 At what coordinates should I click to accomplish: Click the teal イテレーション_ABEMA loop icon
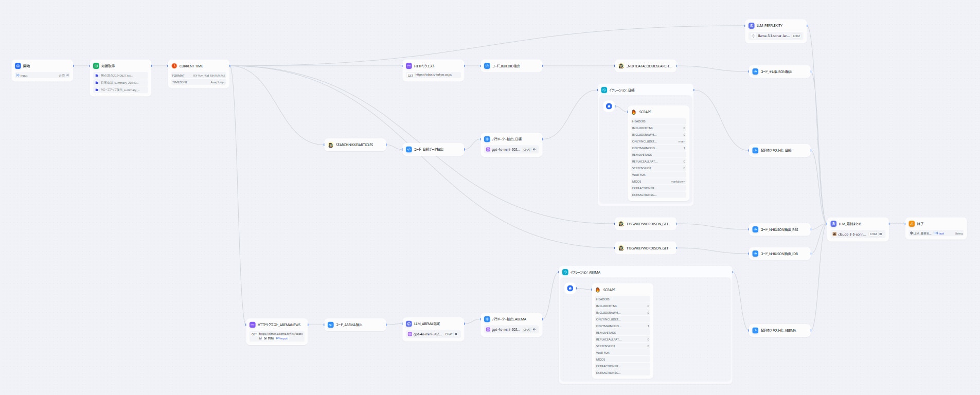(565, 272)
